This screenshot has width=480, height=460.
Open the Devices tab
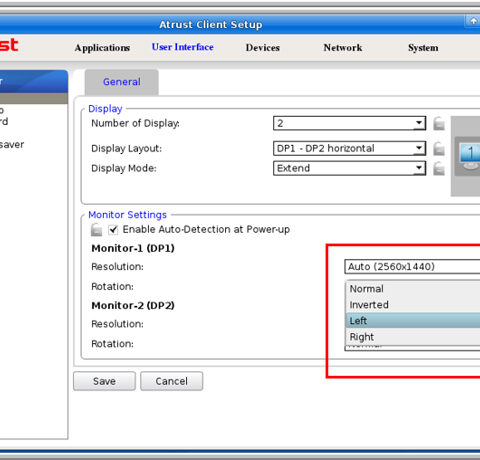click(x=263, y=48)
